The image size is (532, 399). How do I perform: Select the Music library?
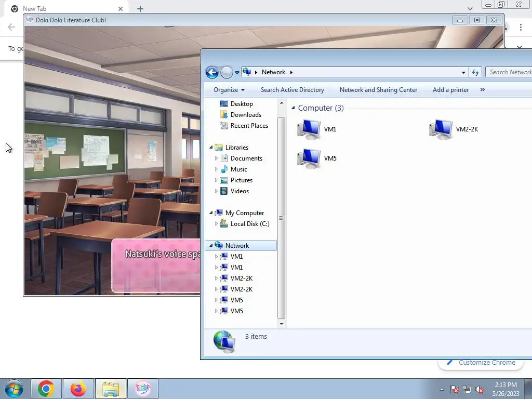[238, 169]
